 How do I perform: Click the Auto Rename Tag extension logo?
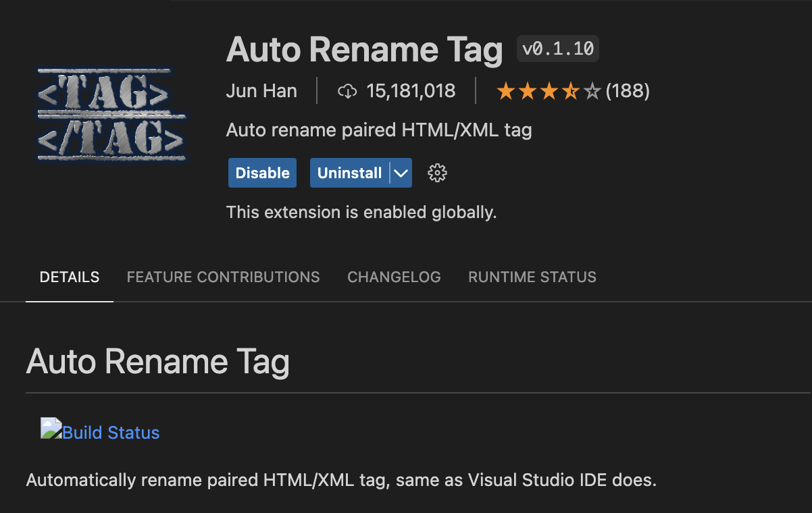(x=111, y=113)
